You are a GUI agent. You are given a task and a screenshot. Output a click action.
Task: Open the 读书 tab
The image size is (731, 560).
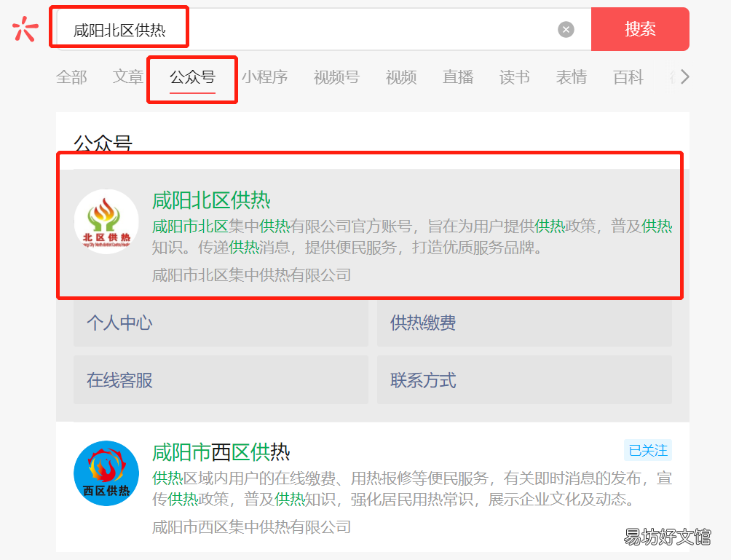pos(515,77)
